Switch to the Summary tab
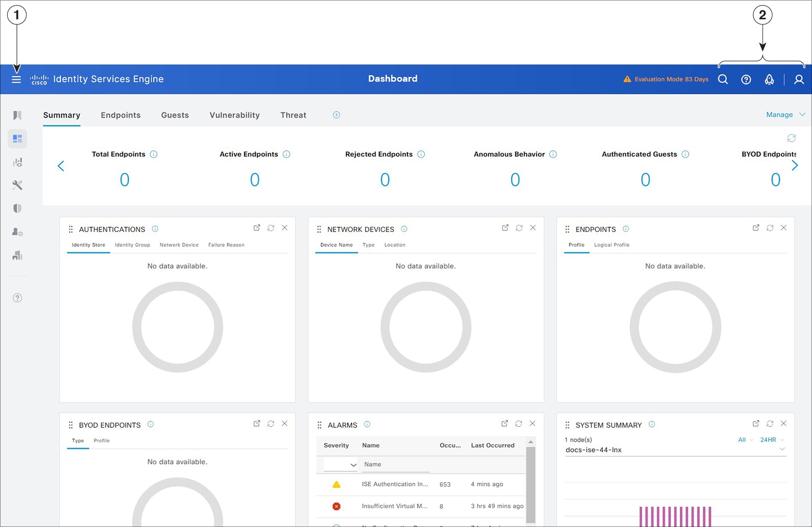812x527 pixels. [x=61, y=115]
